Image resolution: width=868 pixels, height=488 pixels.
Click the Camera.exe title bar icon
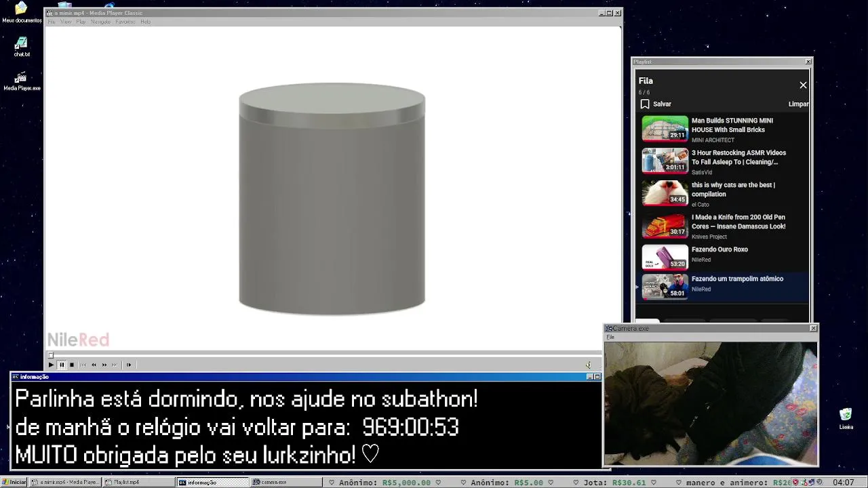tap(609, 328)
